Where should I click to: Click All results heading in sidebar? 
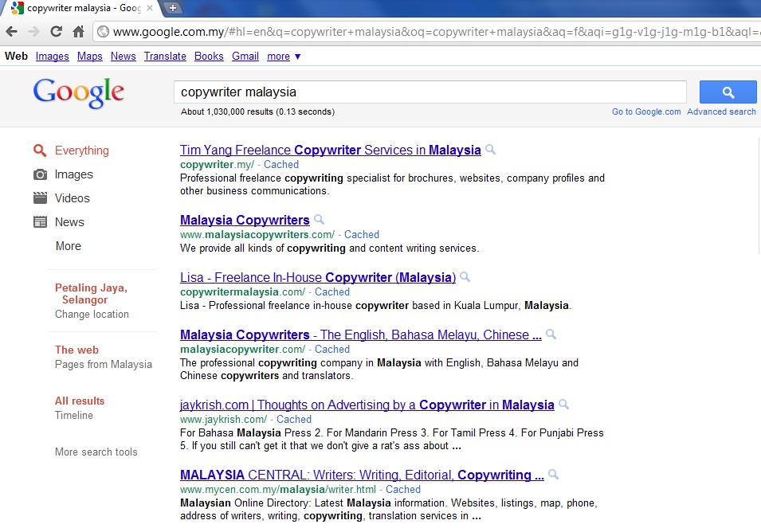pyautogui.click(x=80, y=401)
